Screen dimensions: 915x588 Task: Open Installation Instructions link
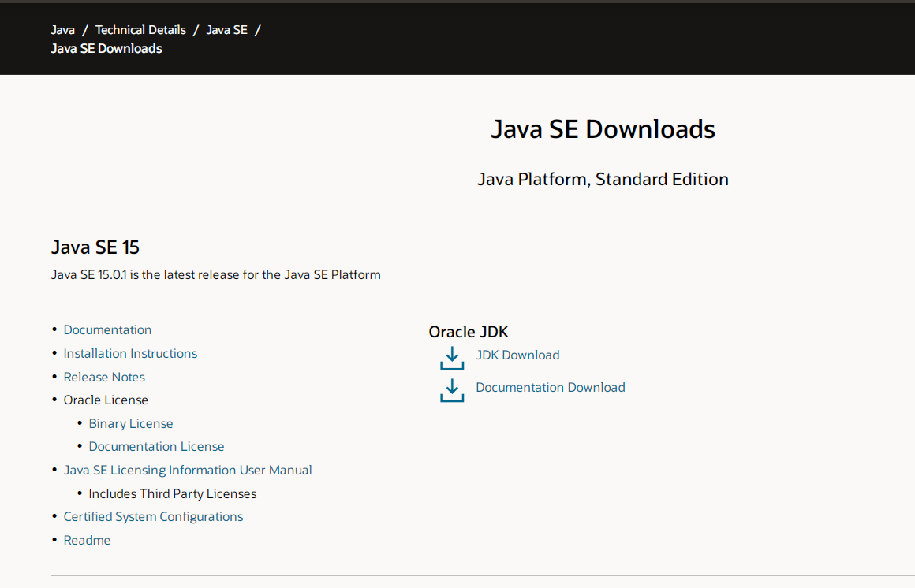[x=130, y=353]
